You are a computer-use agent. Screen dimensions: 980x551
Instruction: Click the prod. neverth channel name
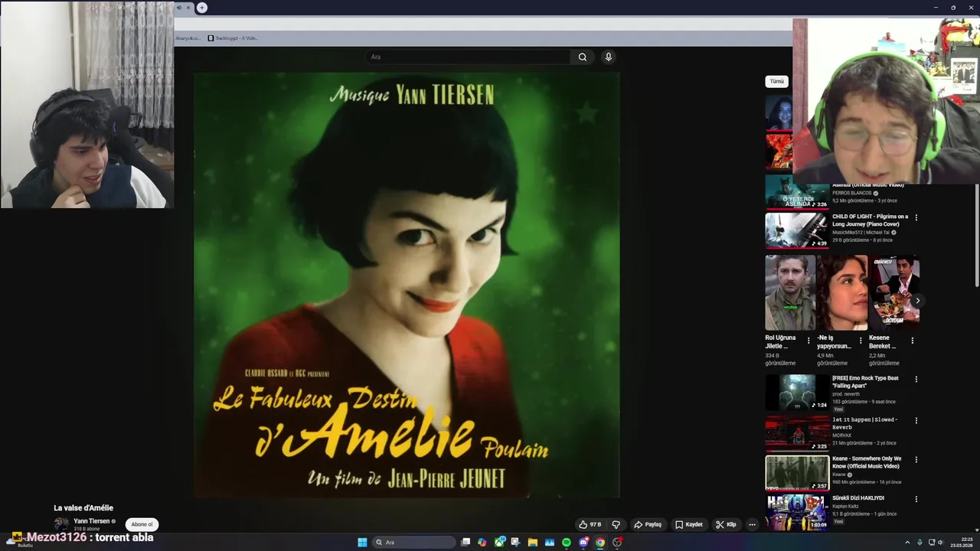click(846, 394)
